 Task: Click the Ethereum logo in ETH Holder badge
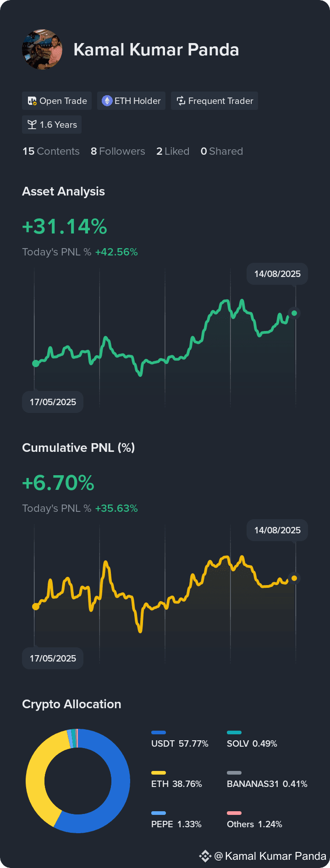click(x=107, y=101)
